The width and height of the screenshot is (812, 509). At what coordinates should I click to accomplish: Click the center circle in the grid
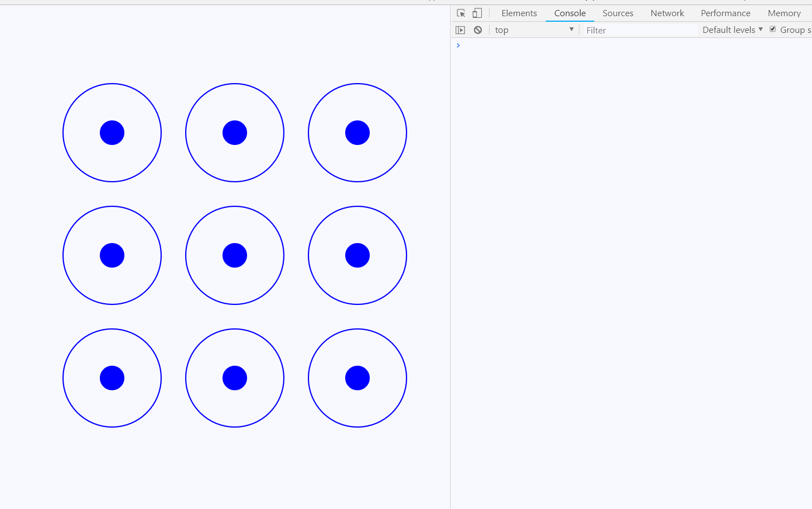point(235,255)
